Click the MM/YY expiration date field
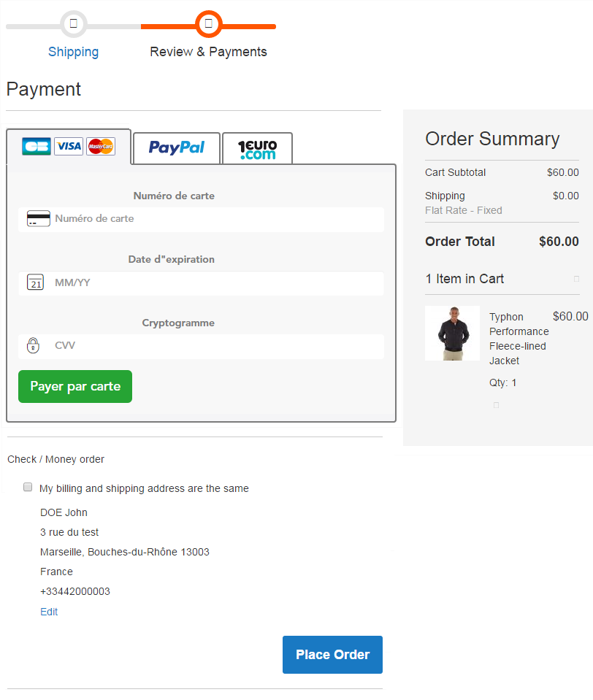Image resolution: width=593 pixels, height=700 pixels. tap(215, 282)
